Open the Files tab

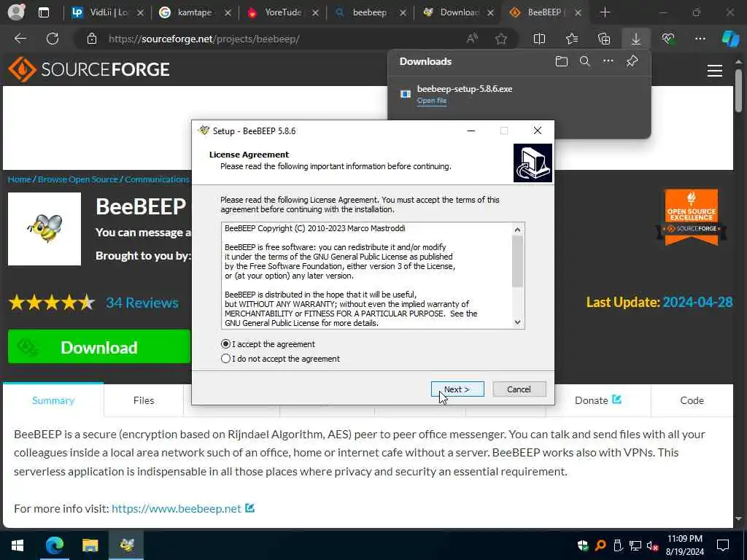tap(144, 400)
